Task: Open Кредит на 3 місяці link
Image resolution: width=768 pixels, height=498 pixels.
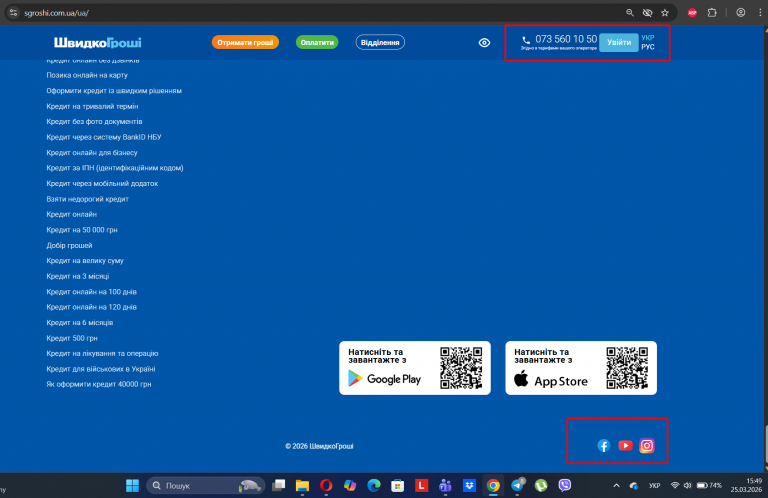Action: (x=77, y=277)
